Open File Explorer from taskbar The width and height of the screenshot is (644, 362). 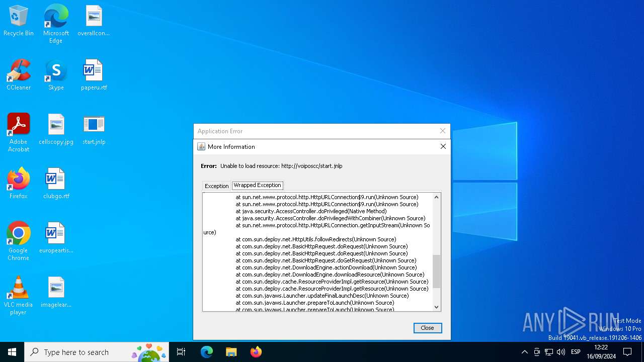click(x=231, y=352)
